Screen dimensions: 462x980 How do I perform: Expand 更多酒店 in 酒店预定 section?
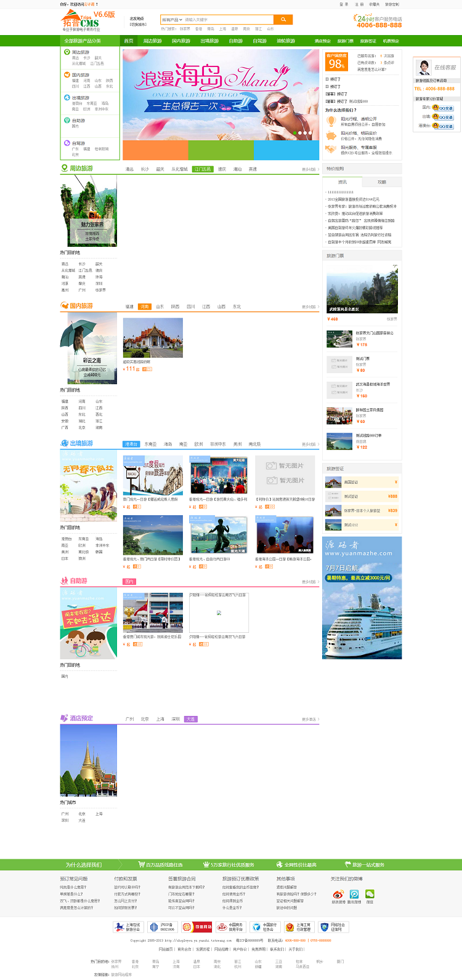pyautogui.click(x=310, y=719)
